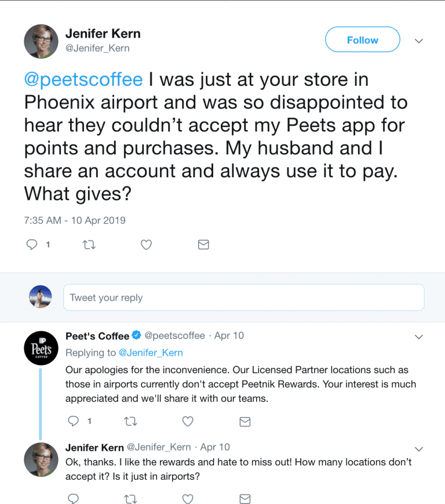This screenshot has height=504, width=445.
Task: Send main tweet via direct message
Action: (203, 245)
